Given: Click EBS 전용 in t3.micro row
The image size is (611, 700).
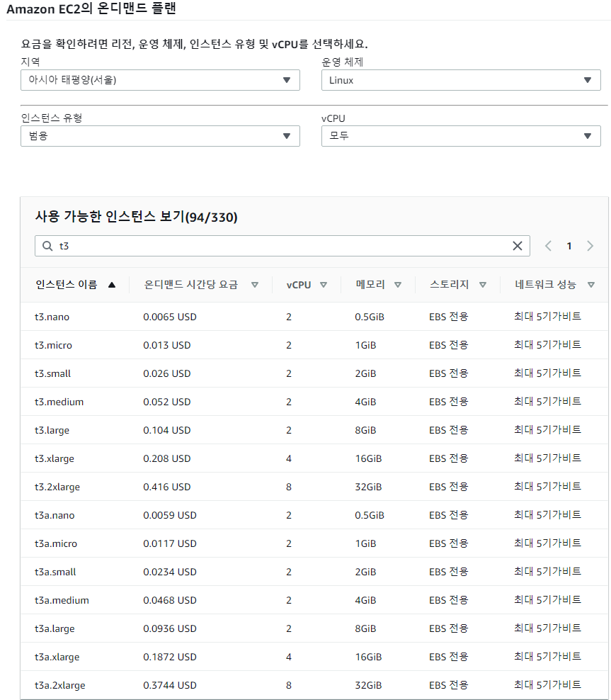Looking at the screenshot, I should 449,345.
